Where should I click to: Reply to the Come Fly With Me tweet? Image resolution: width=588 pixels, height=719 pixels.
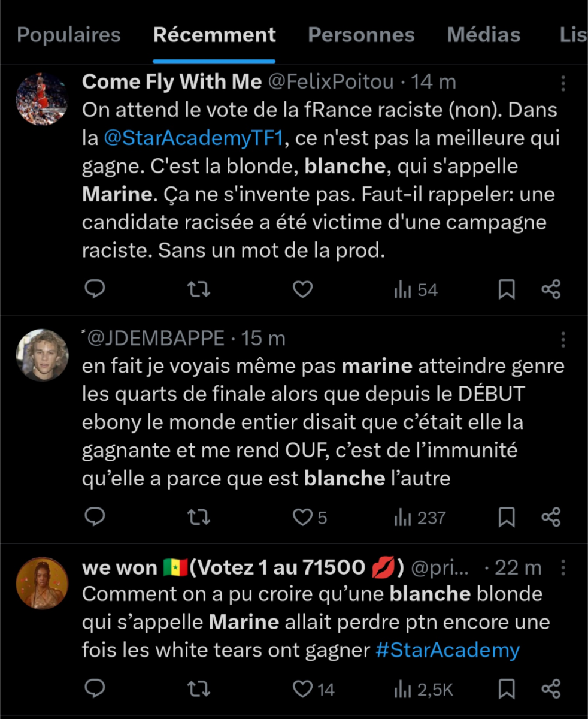tap(95, 290)
